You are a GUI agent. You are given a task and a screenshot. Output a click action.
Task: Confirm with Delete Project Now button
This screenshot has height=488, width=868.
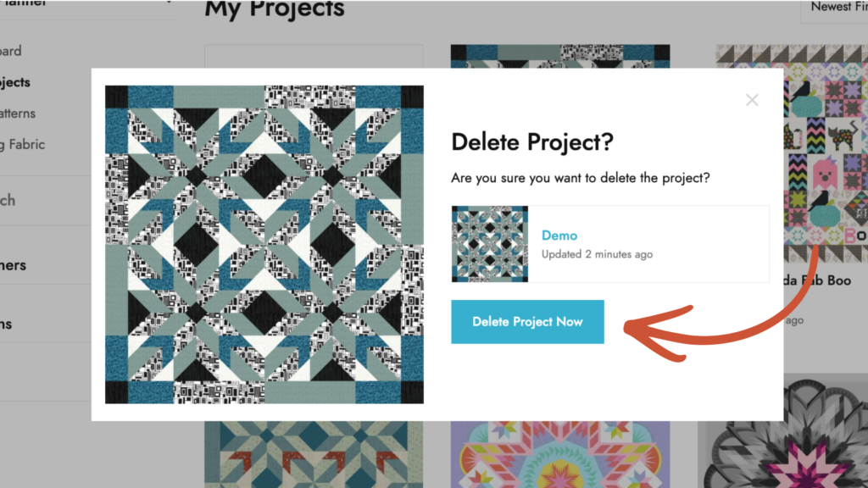pos(527,322)
